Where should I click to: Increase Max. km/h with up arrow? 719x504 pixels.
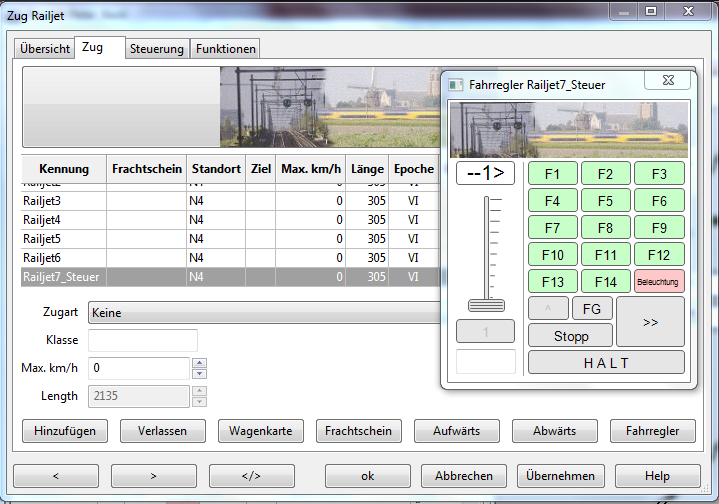click(199, 363)
